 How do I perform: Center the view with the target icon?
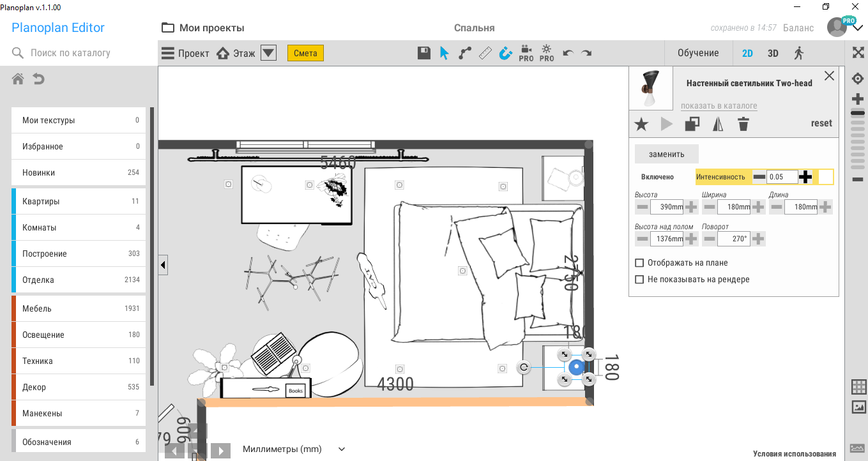point(858,78)
